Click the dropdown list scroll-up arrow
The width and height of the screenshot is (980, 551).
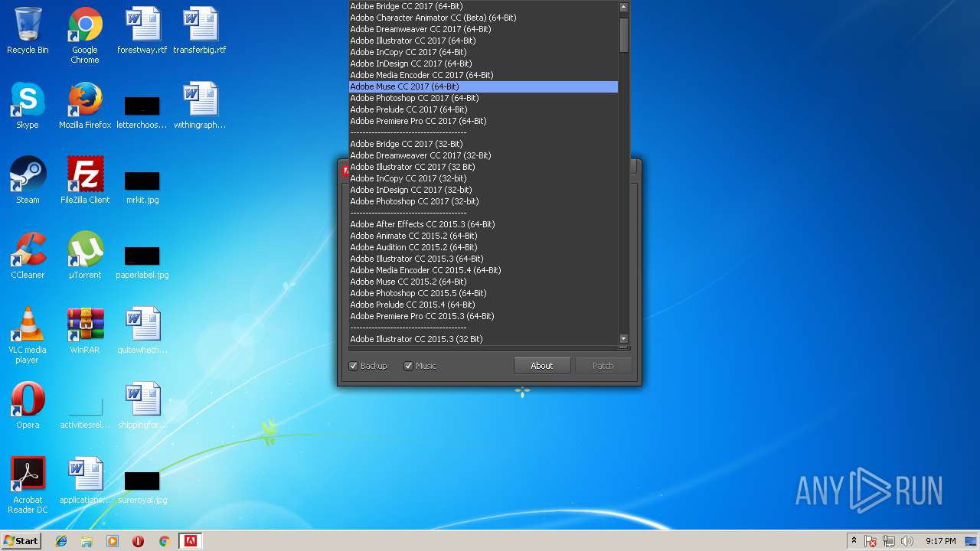click(x=623, y=6)
